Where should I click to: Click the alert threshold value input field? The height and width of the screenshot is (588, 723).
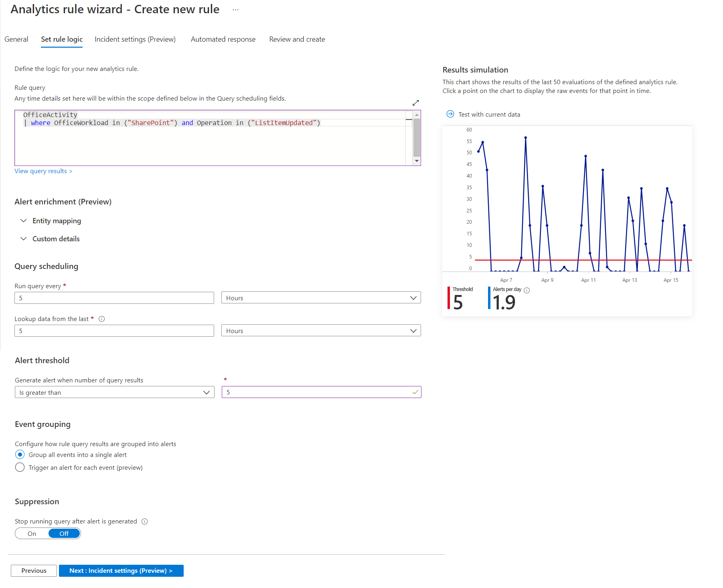pyautogui.click(x=317, y=392)
